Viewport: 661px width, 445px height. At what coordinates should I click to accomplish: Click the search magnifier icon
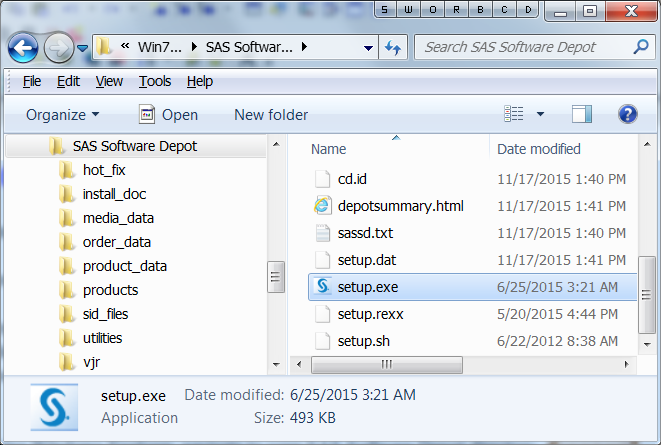click(640, 47)
